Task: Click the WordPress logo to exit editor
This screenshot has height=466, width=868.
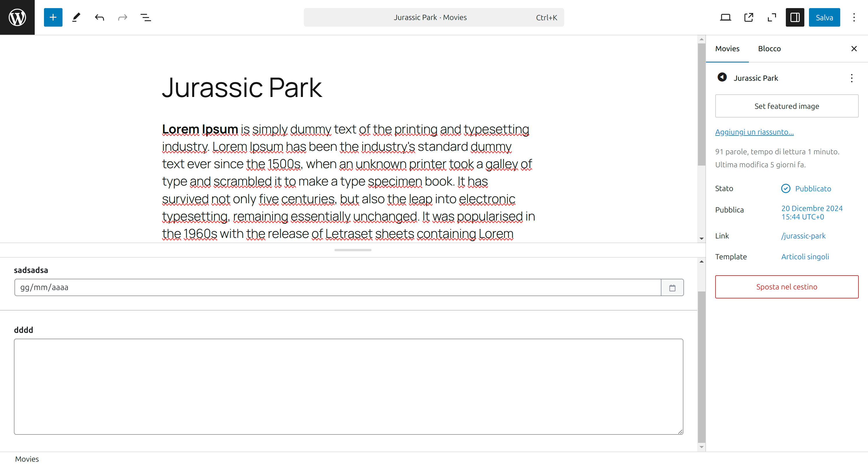Action: click(x=17, y=17)
